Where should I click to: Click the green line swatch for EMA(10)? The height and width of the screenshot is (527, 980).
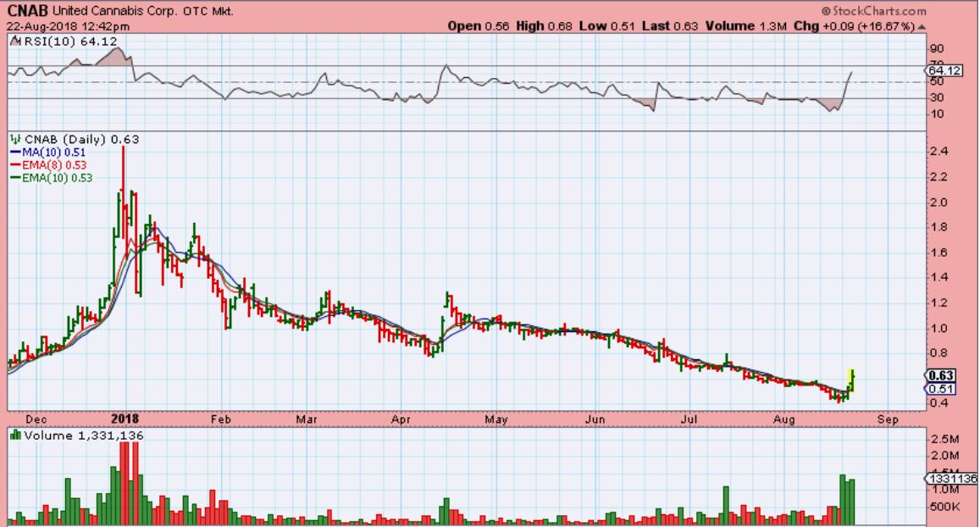(15, 178)
